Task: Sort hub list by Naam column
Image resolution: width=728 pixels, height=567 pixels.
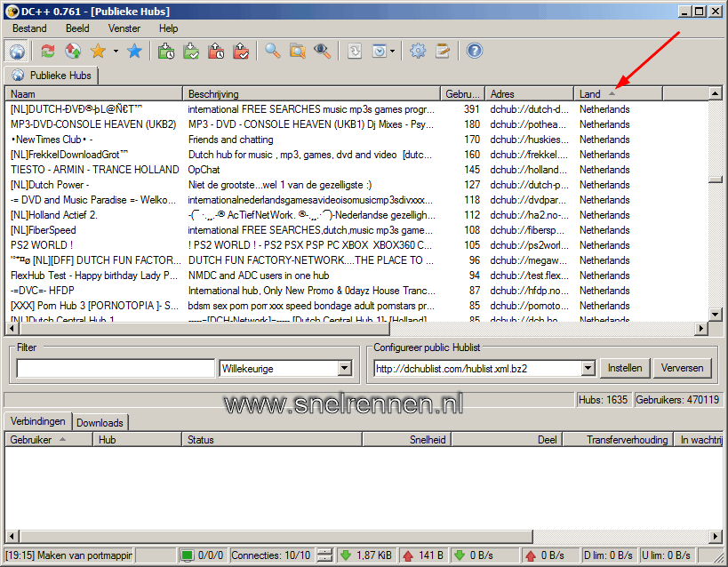Action: 94,94
